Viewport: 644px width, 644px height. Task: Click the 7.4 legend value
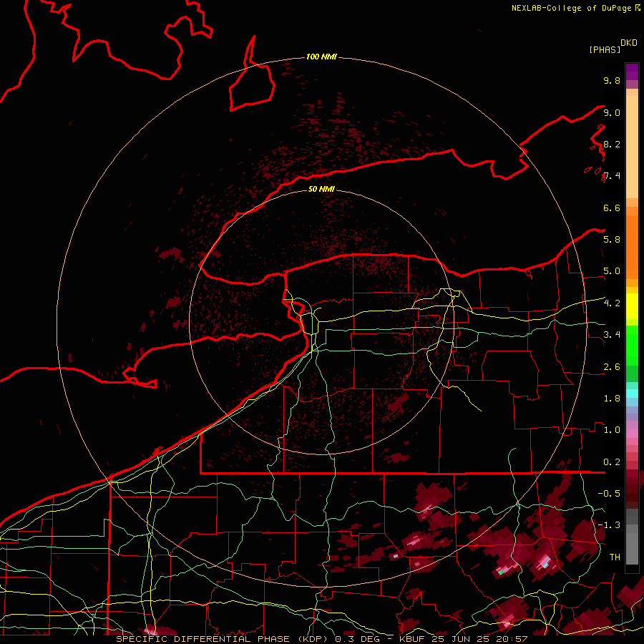pos(612,176)
